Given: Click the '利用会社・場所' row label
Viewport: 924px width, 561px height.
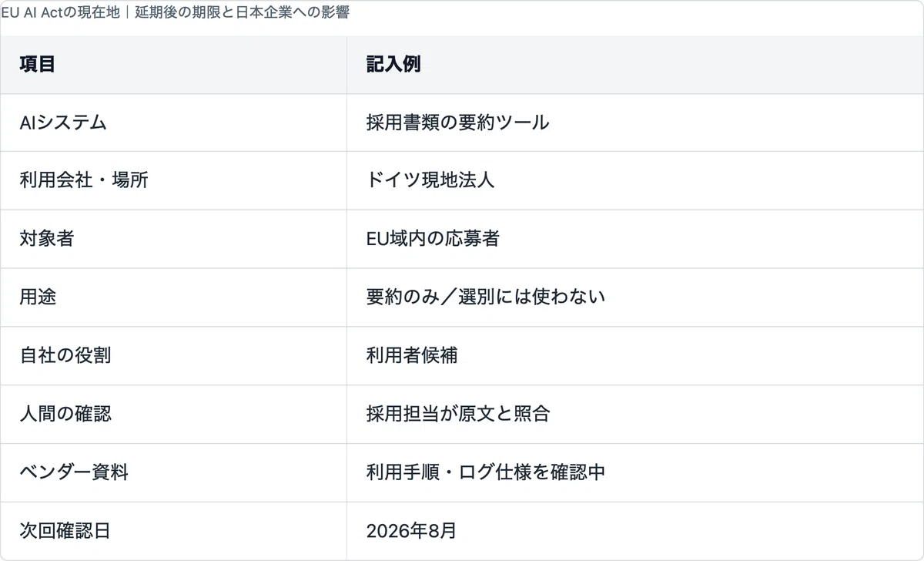Looking at the screenshot, I should coord(84,180).
